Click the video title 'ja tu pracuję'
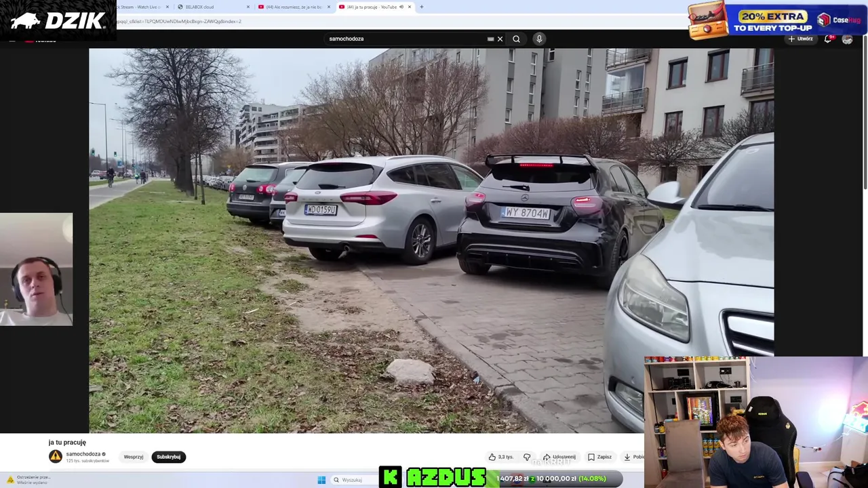868x488 pixels. click(x=67, y=442)
